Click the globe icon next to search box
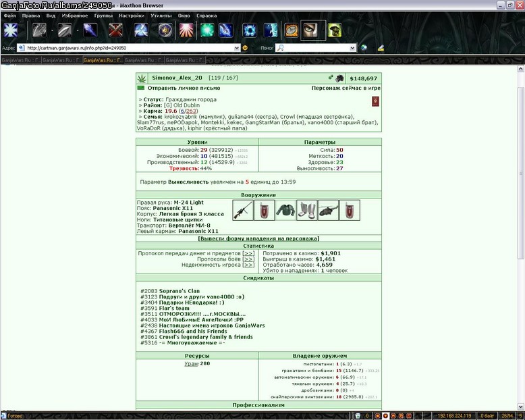Viewport: 525px width, 420px height. (x=364, y=48)
